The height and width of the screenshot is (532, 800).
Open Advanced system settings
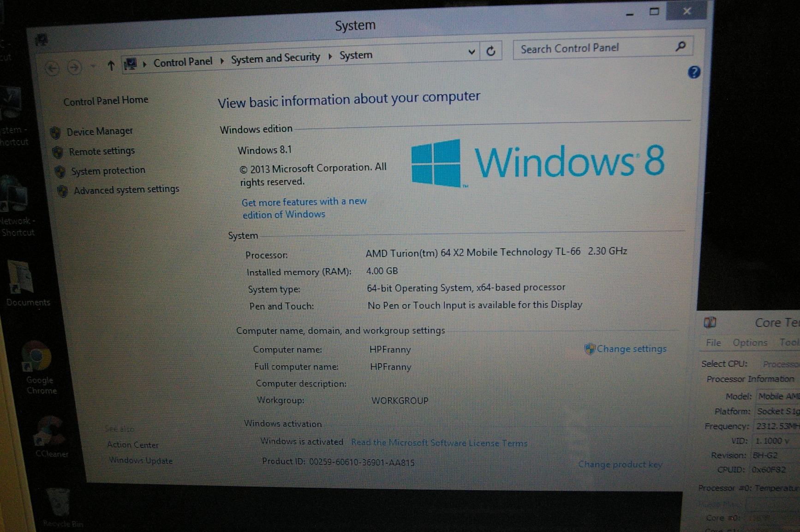click(126, 189)
